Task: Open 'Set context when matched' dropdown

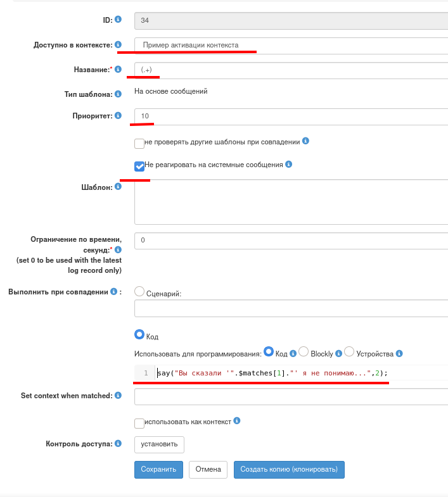Action: 291,396
